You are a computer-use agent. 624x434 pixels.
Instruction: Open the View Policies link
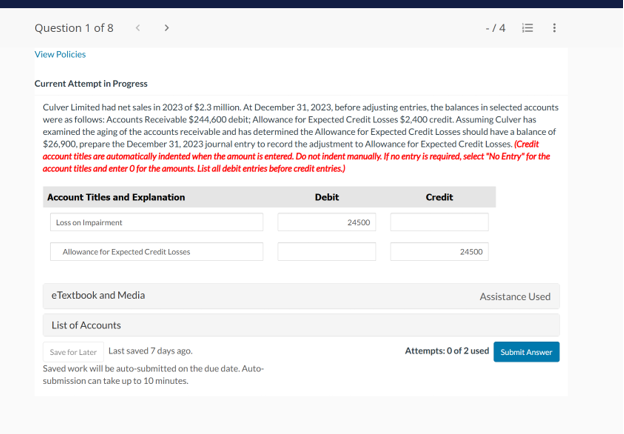(x=60, y=54)
